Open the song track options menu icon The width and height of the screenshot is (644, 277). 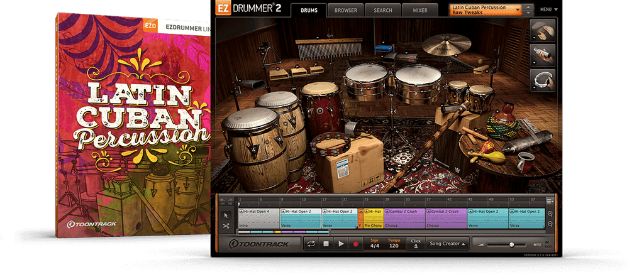550,201
